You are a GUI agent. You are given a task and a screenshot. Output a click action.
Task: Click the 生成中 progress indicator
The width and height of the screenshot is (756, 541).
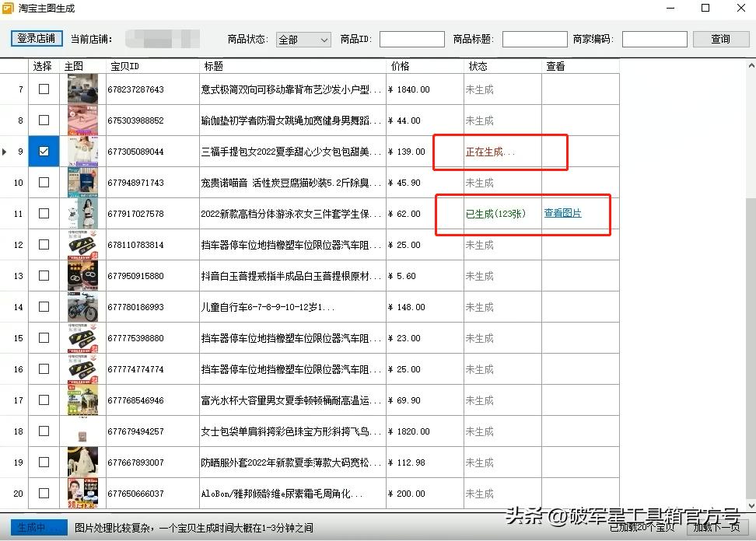click(x=37, y=527)
